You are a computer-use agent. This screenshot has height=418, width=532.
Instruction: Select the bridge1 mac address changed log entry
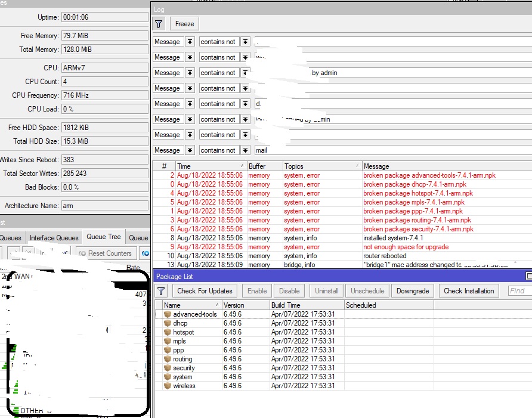point(342,265)
